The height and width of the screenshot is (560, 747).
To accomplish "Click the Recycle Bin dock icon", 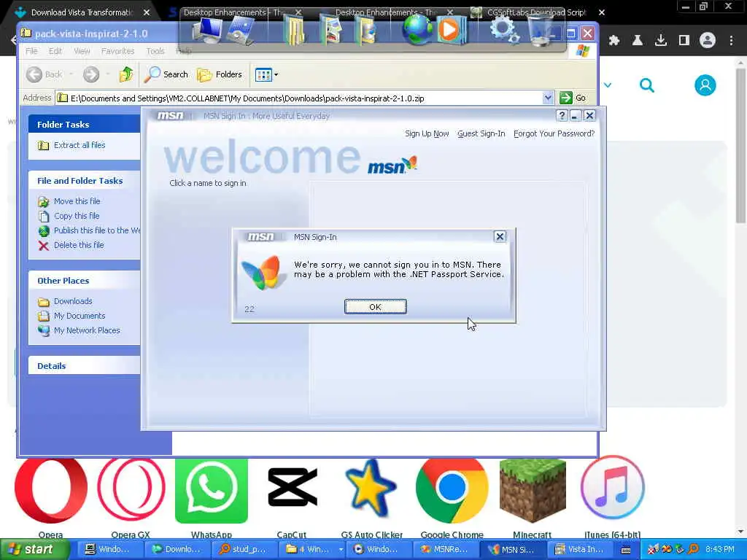I will 541,30.
